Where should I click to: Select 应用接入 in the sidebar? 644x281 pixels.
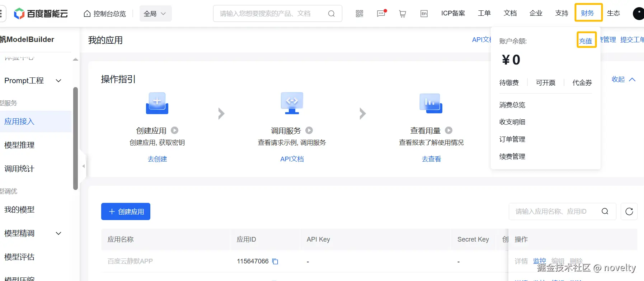pyautogui.click(x=36, y=122)
